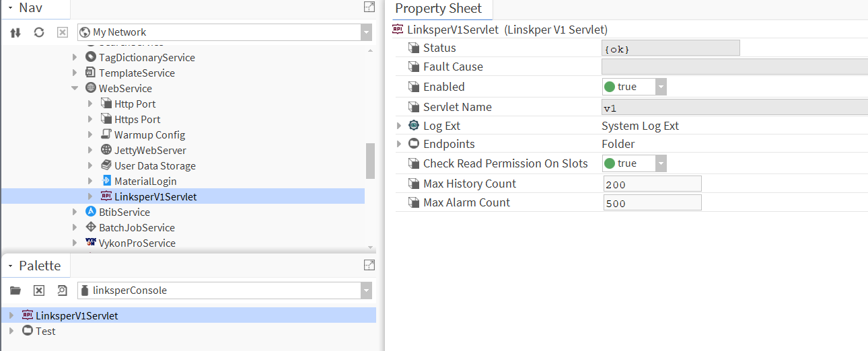The height and width of the screenshot is (351, 868).
Task: Open the linksperConsole palette dropdown
Action: 366,290
